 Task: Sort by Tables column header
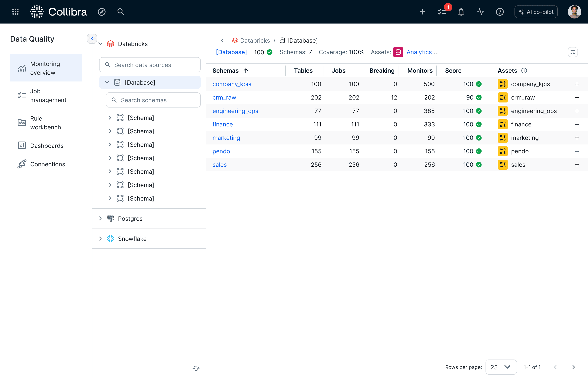tap(303, 71)
